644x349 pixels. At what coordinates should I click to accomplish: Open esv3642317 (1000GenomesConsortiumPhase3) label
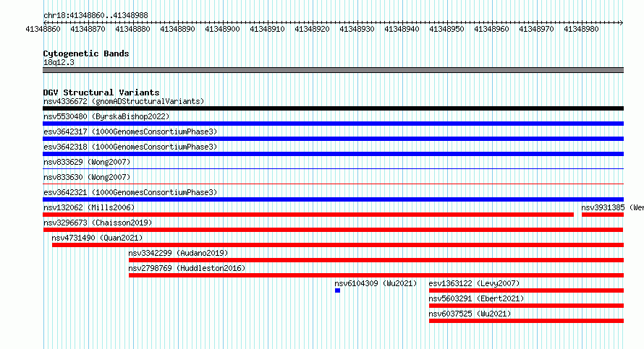click(130, 132)
